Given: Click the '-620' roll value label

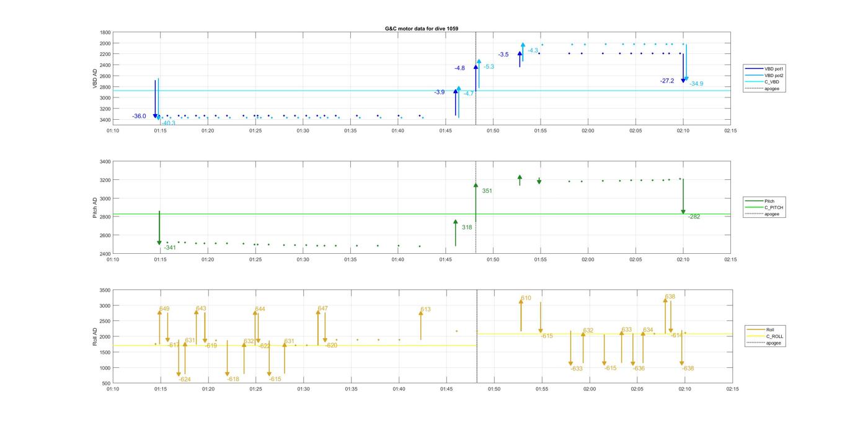Looking at the screenshot, I should click(x=331, y=346).
